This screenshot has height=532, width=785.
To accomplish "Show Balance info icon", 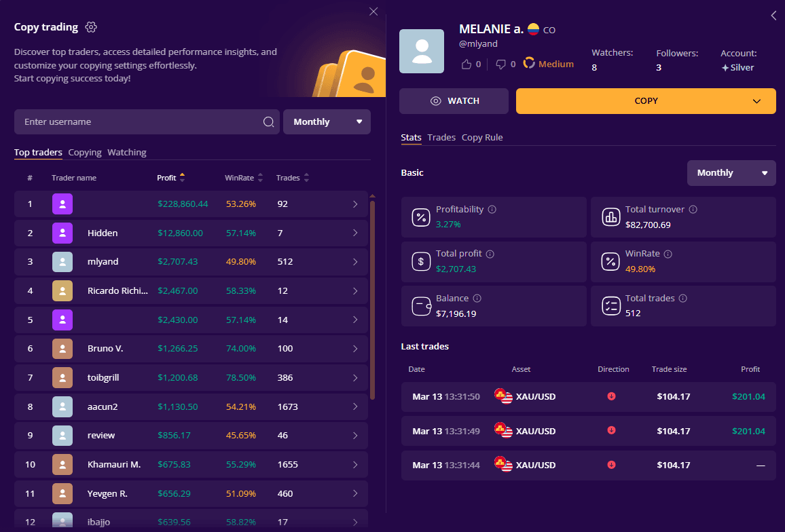I will coord(477,299).
